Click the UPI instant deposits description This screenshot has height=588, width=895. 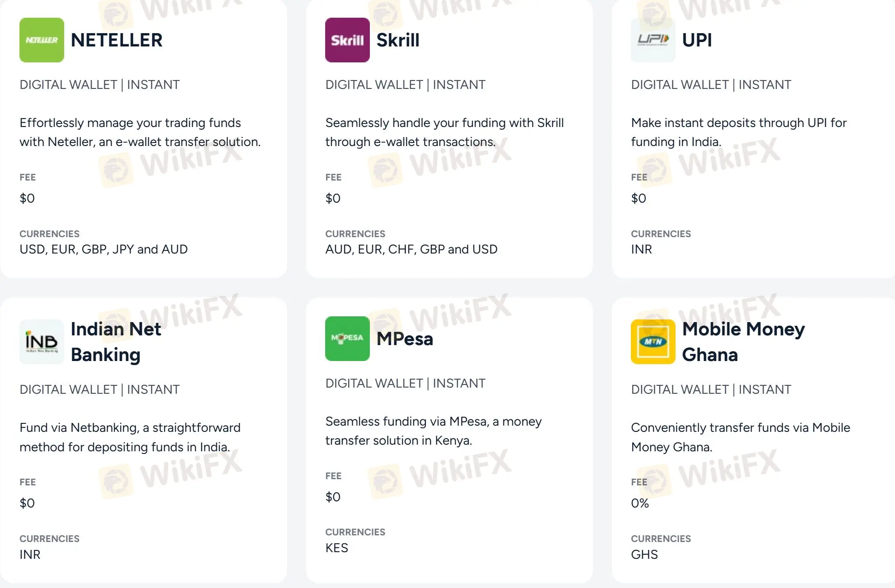[739, 132]
